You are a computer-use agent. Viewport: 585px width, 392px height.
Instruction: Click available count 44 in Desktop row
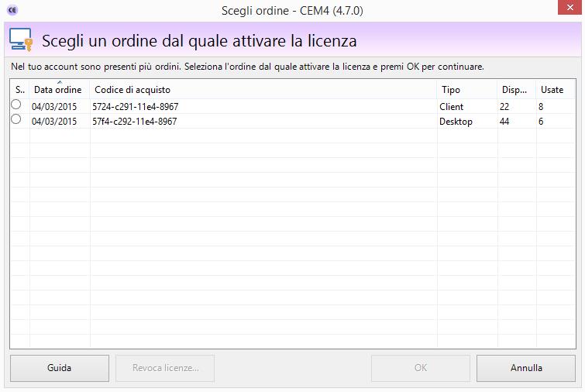coord(505,122)
